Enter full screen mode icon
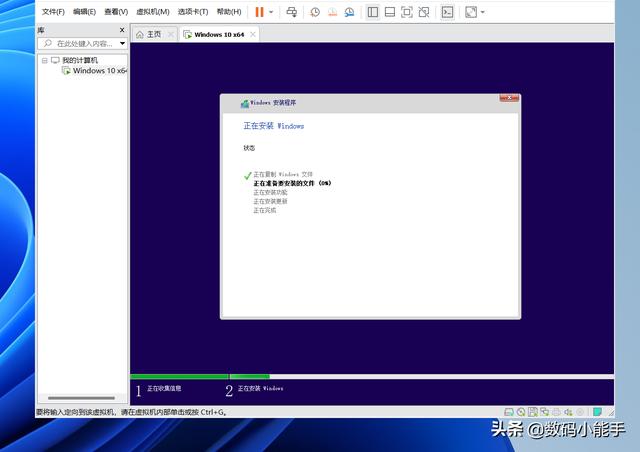This screenshot has height=452, width=640. click(407, 12)
